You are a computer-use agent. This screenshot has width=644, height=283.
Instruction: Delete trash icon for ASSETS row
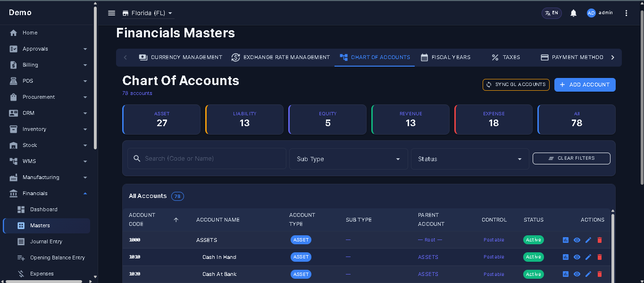600,240
